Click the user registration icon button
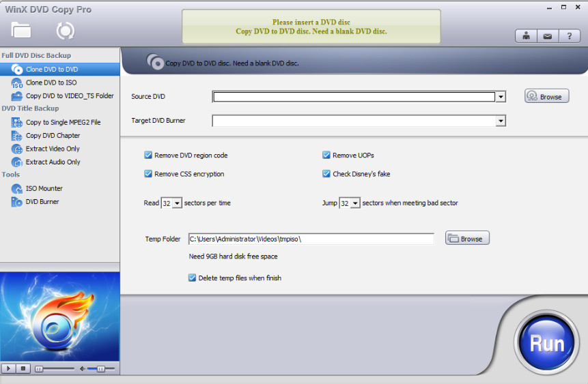This screenshot has width=588, height=384. click(526, 36)
